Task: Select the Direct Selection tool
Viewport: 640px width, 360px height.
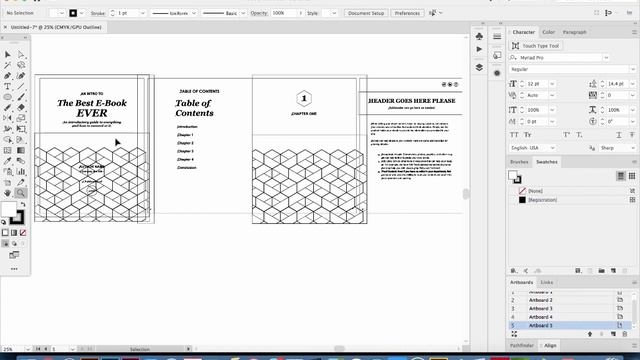Action: click(21, 54)
